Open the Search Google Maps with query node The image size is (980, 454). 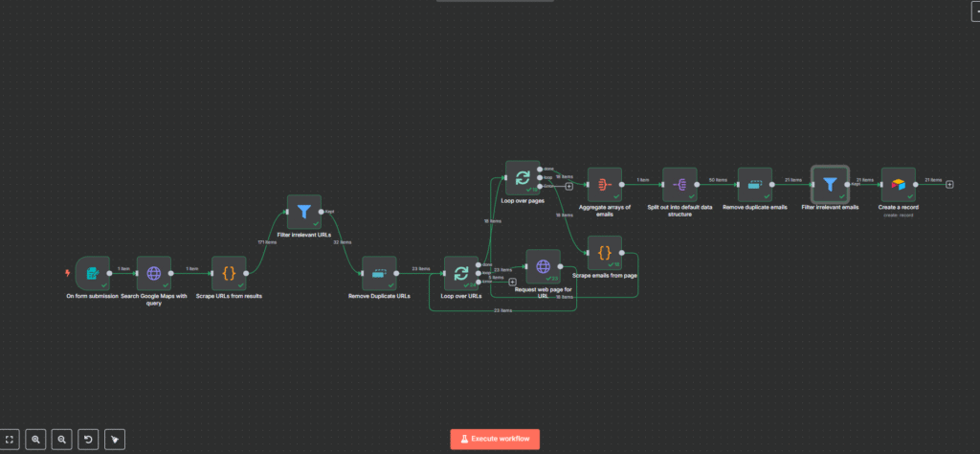tap(154, 273)
